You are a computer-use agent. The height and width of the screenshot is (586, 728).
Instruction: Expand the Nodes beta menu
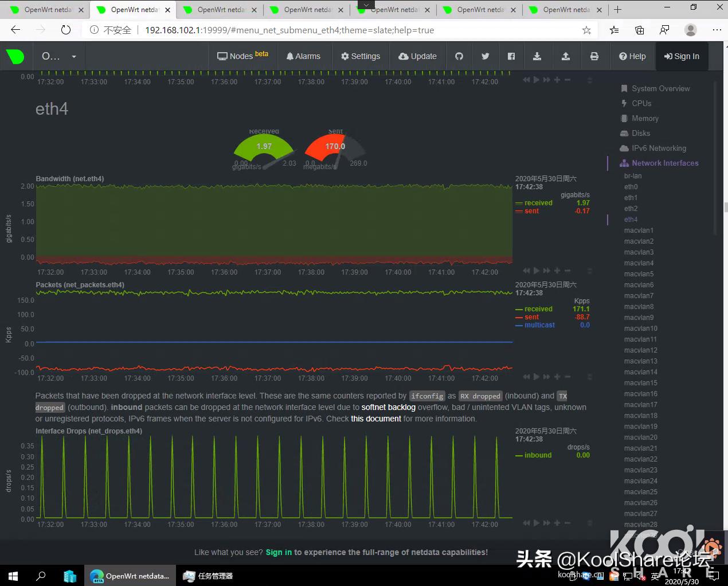pyautogui.click(x=242, y=56)
